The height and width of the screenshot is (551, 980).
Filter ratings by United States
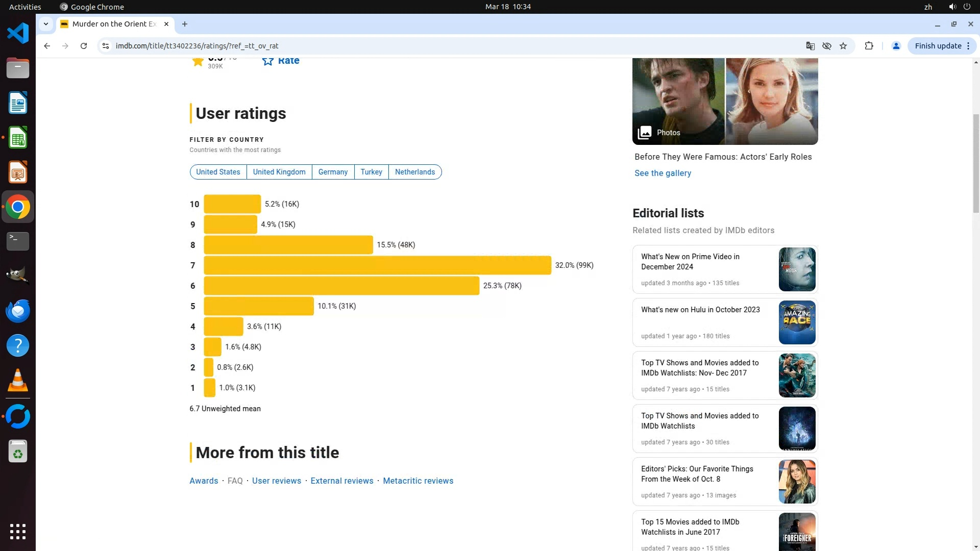tap(218, 172)
